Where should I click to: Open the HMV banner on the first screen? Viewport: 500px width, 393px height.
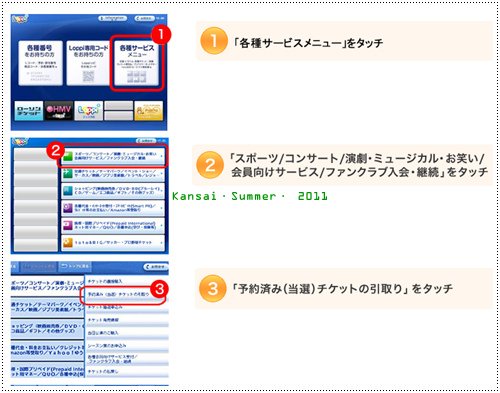pyautogui.click(x=59, y=111)
